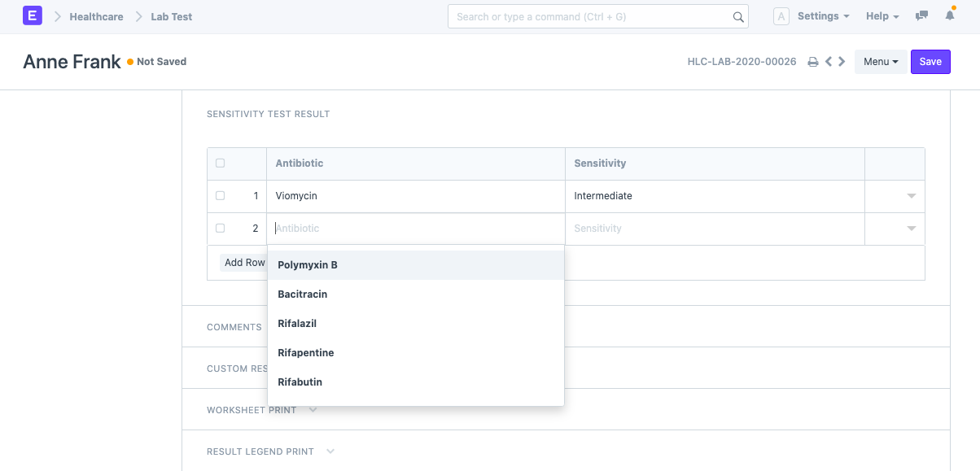Image resolution: width=980 pixels, height=471 pixels.
Task: Open the notifications bell icon
Action: (x=950, y=15)
